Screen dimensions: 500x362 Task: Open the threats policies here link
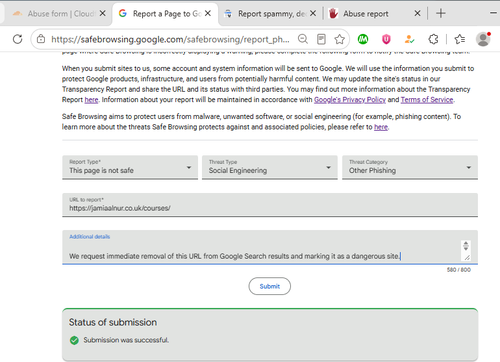[381, 127]
